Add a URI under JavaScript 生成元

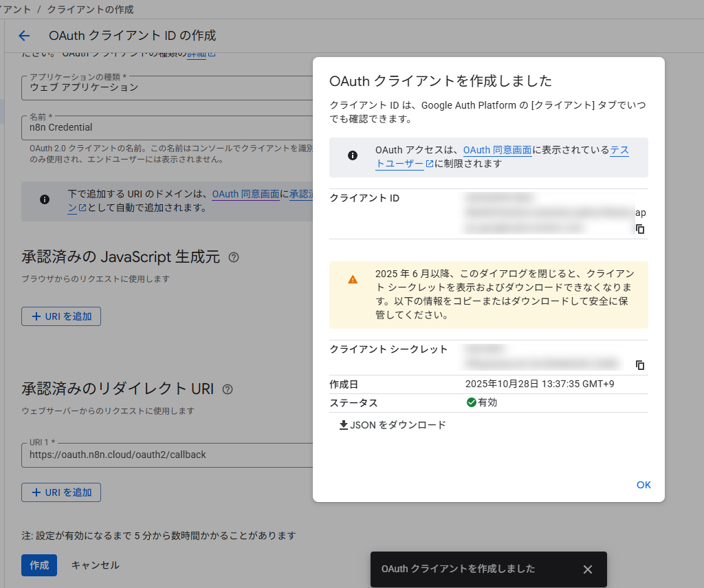(x=61, y=316)
